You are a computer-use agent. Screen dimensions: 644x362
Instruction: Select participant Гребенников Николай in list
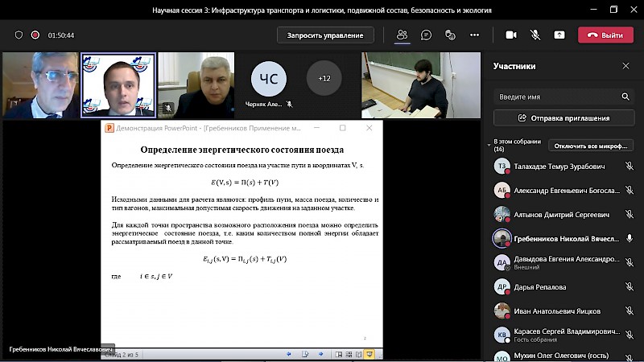pos(557,239)
